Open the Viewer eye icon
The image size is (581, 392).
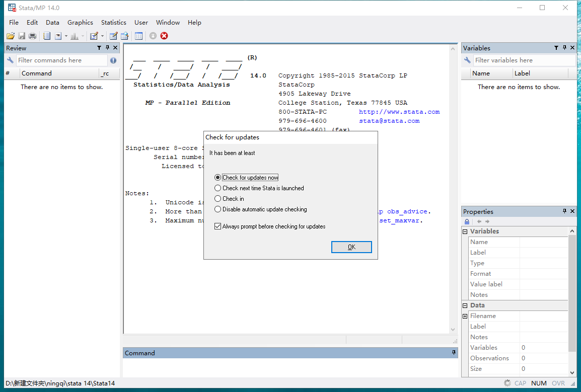[58, 36]
